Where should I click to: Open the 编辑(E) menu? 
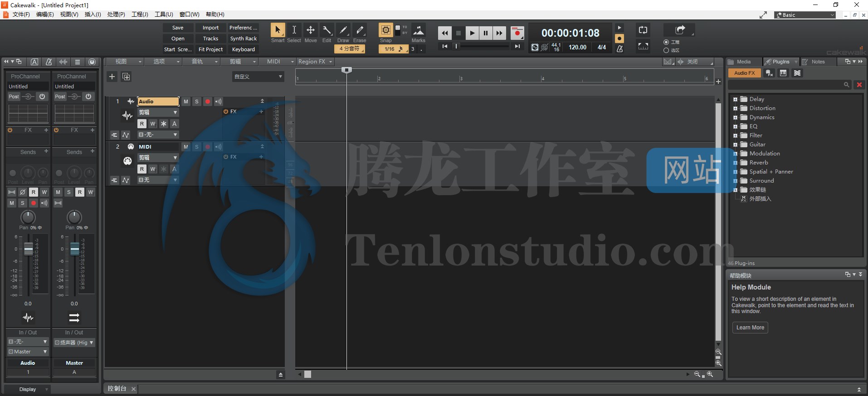click(45, 14)
